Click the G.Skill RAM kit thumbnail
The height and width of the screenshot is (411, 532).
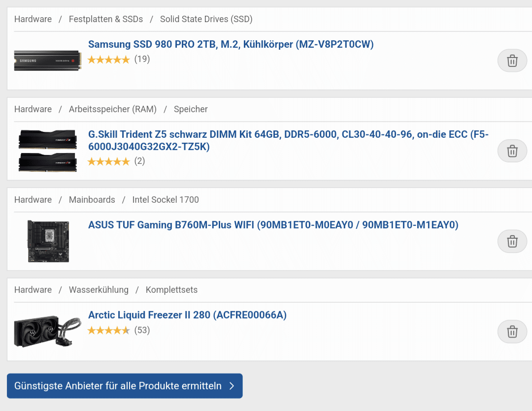48,151
